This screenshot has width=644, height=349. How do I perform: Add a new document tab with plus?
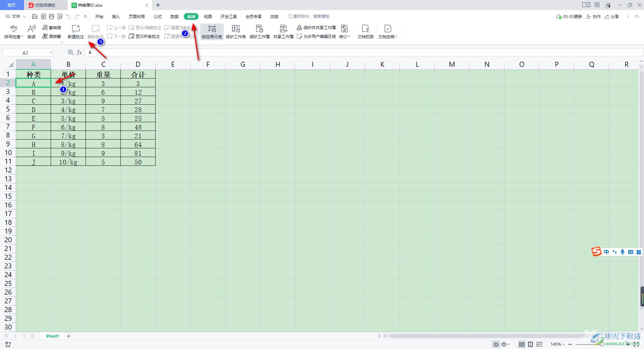[x=158, y=5]
